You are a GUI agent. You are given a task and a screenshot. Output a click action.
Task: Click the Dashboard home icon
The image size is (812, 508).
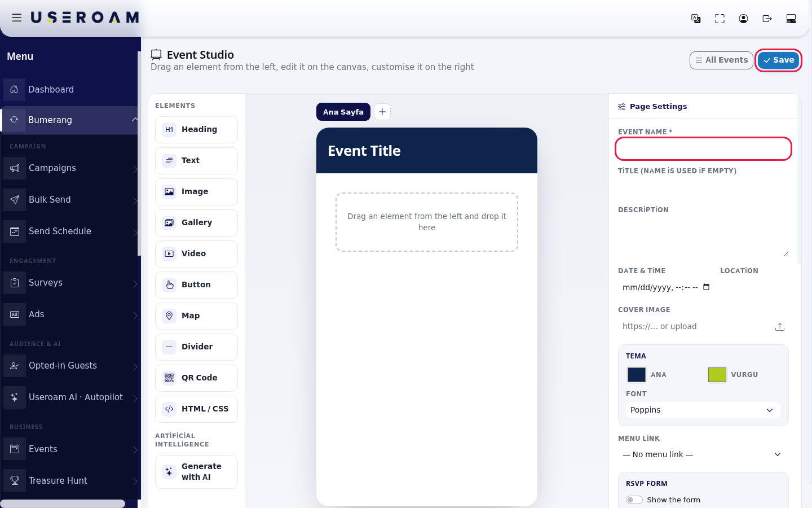coord(14,89)
